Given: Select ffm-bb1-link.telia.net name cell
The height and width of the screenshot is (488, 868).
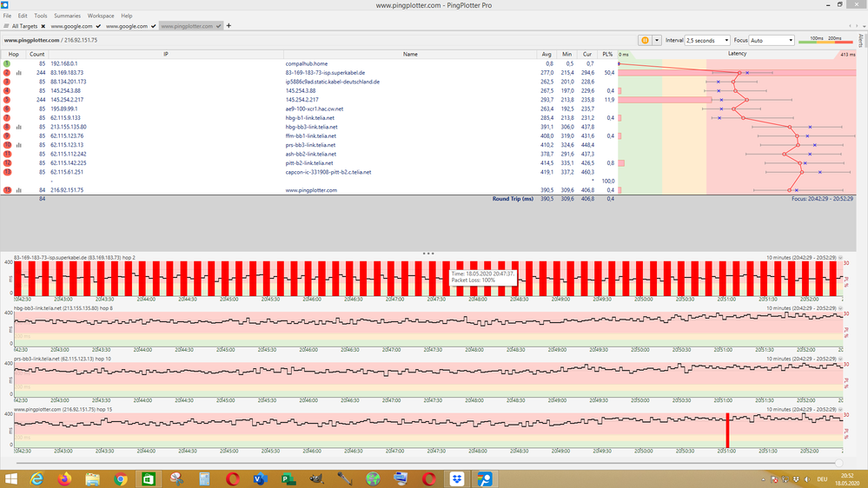Looking at the screenshot, I should (x=310, y=136).
